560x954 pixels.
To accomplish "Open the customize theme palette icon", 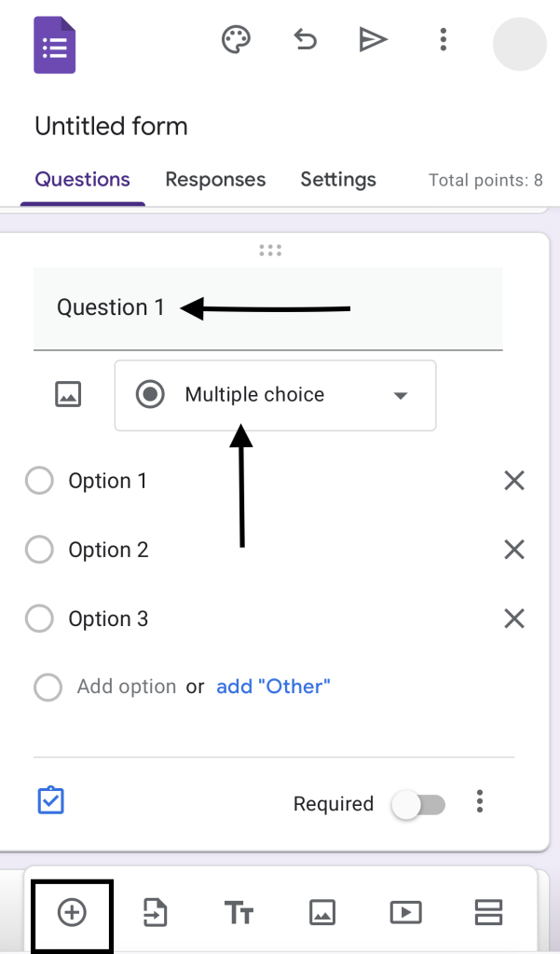I will pyautogui.click(x=236, y=39).
